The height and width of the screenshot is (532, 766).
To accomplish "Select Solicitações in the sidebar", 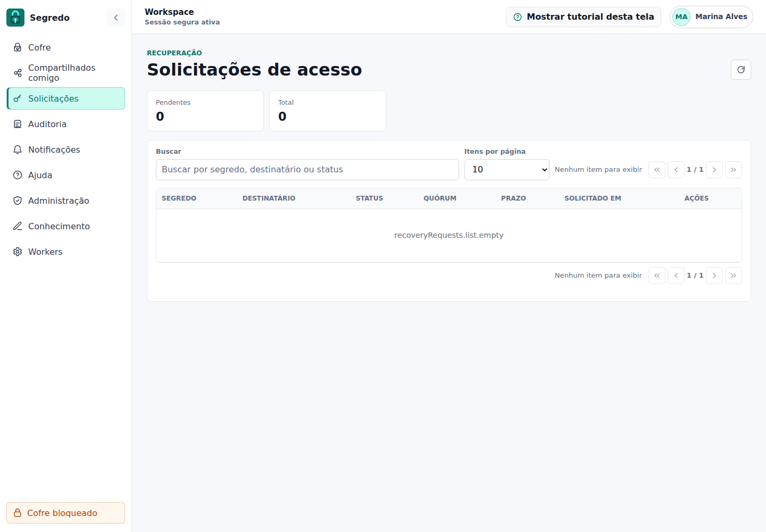I will (x=66, y=98).
